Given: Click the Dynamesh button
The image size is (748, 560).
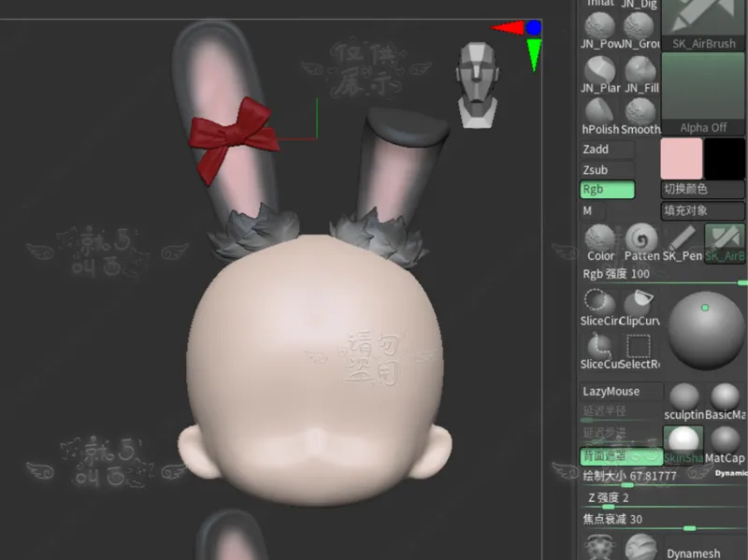Looking at the screenshot, I should click(x=693, y=553).
